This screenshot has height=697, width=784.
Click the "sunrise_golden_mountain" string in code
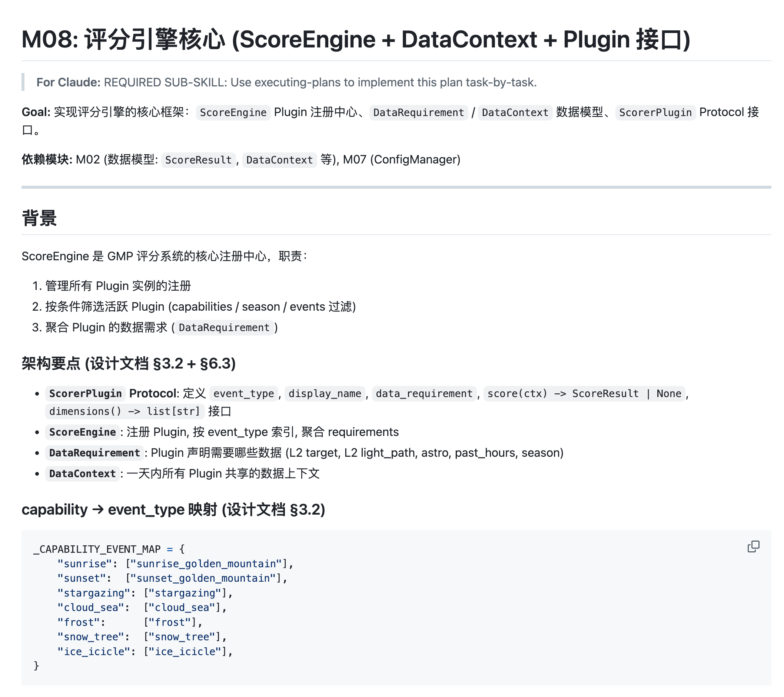click(208, 564)
